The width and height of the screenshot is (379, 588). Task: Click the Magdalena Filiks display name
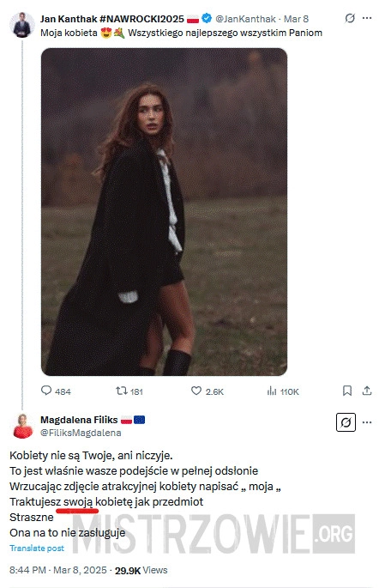[x=79, y=420]
